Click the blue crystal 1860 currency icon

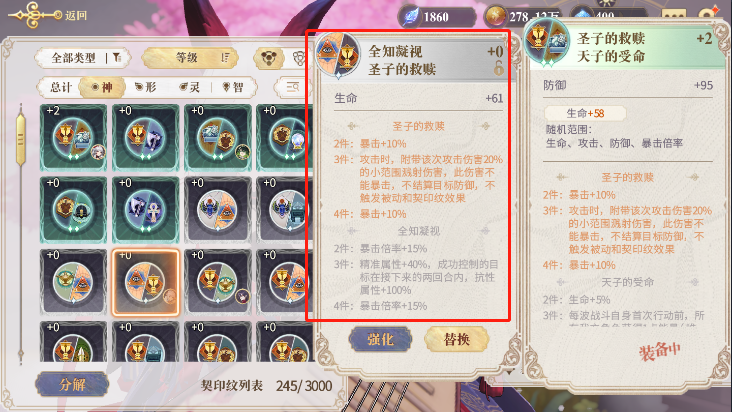(410, 17)
